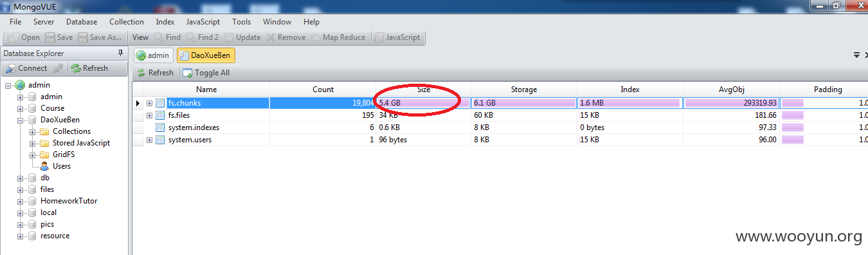Open the JavaScript menu
This screenshot has width=868, height=255.
point(203,22)
